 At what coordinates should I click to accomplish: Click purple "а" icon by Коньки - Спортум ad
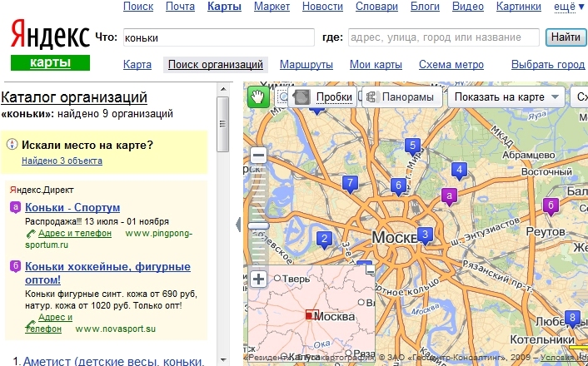click(15, 207)
